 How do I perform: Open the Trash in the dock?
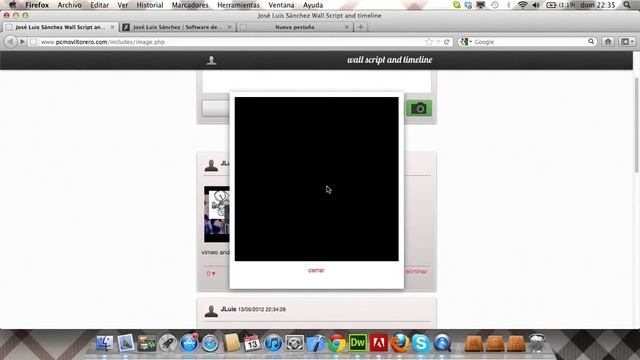click(x=537, y=343)
